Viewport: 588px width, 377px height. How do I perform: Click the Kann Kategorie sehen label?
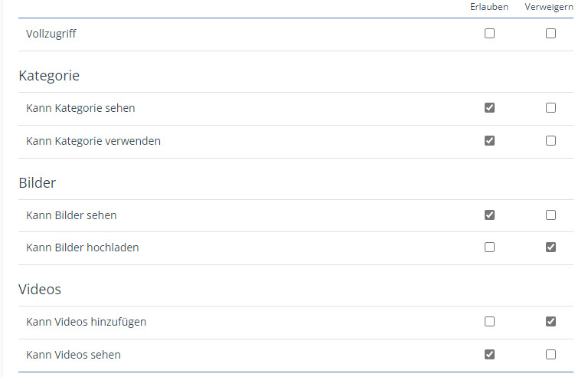(x=80, y=108)
